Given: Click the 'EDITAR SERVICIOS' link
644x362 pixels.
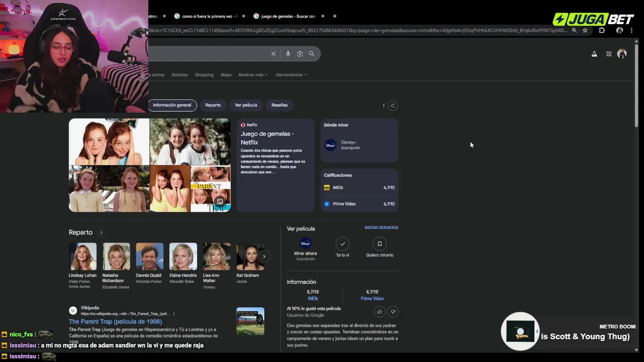Looking at the screenshot, I should point(381,228).
